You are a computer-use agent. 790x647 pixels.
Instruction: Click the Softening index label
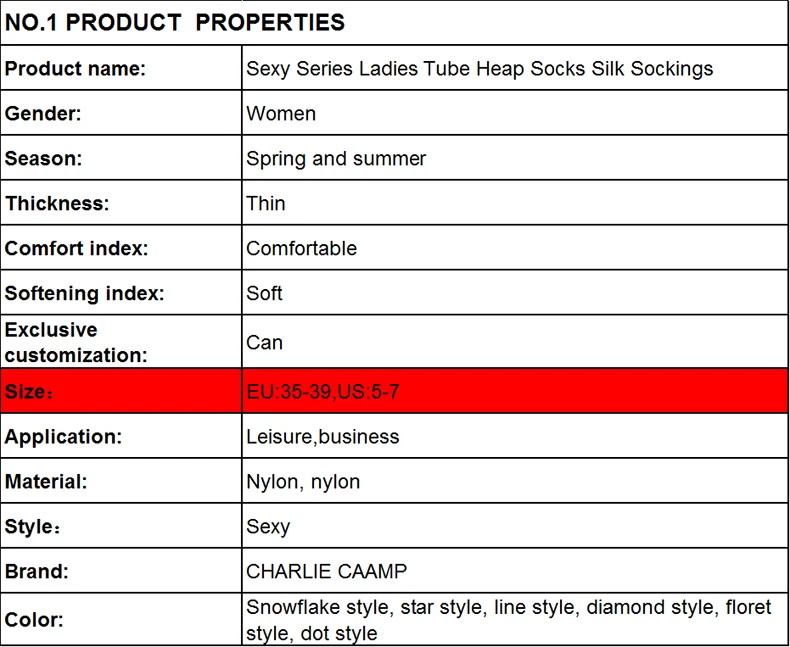85,293
